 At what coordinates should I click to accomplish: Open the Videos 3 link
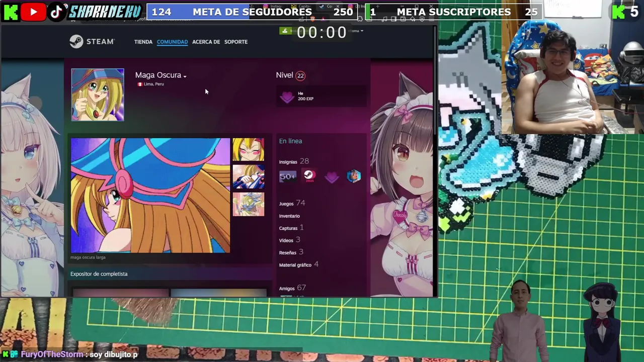tap(289, 240)
